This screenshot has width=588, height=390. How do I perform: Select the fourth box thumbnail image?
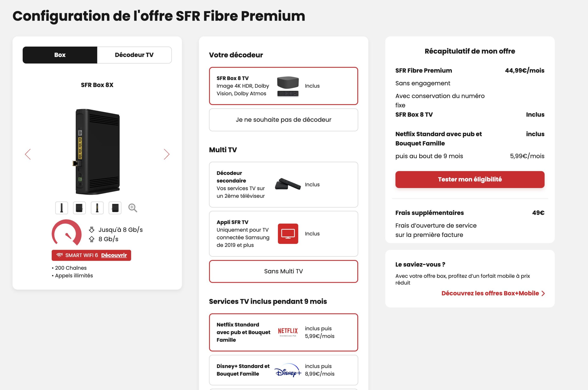[115, 208]
